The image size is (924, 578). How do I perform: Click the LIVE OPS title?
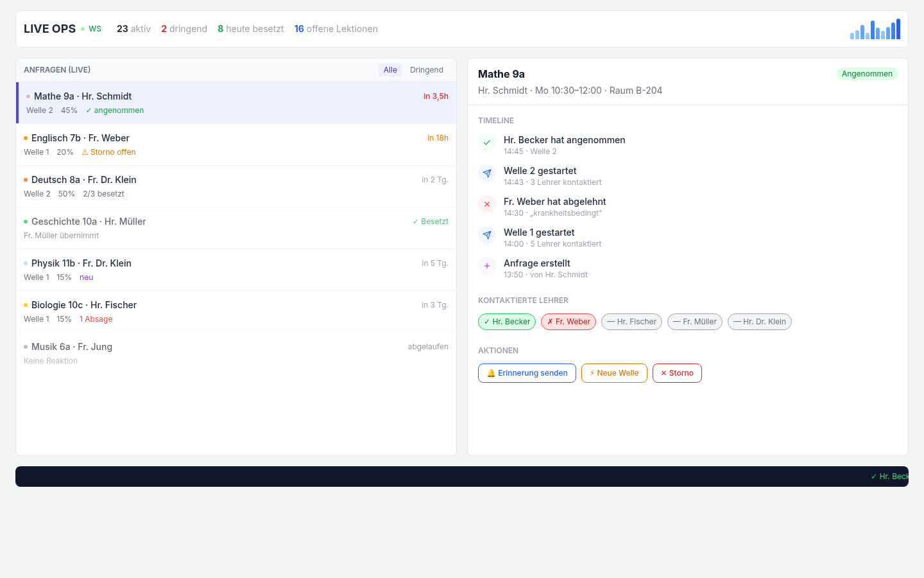pos(49,29)
